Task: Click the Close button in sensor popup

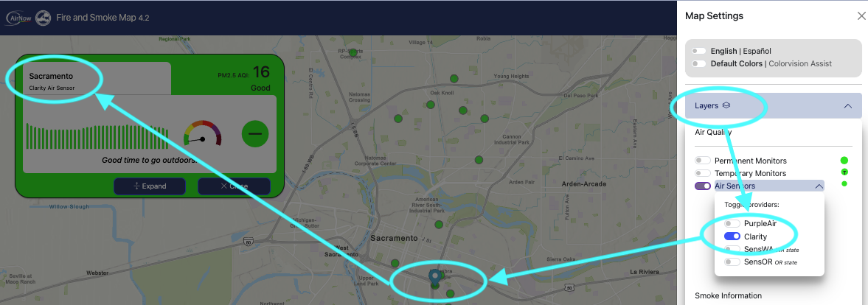Action: coord(235,186)
